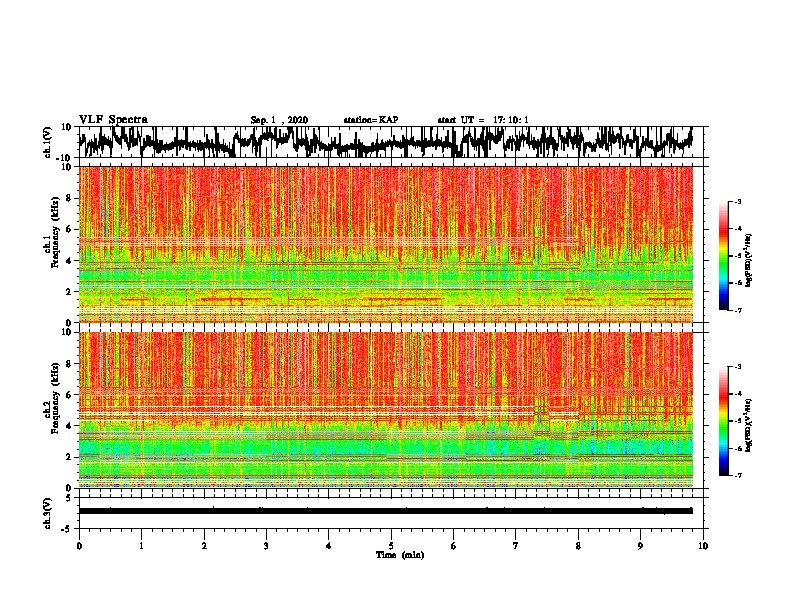
Task: Click time axis tick label '5'
Action: pos(391,546)
